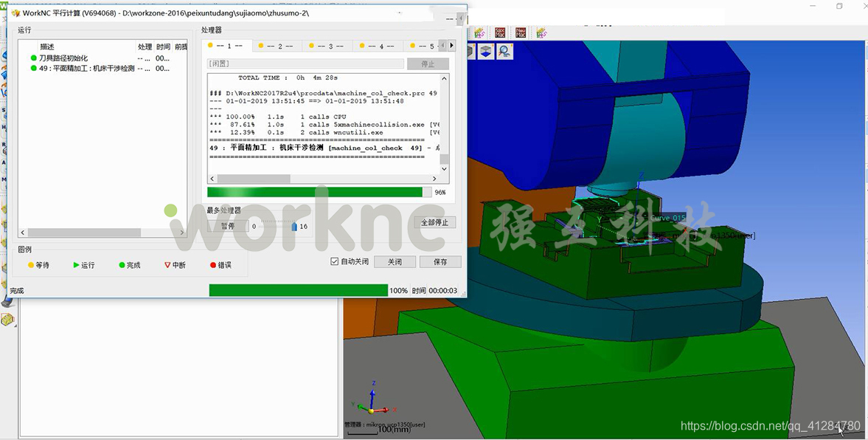Click the magnifier zoom view icon

tap(504, 52)
